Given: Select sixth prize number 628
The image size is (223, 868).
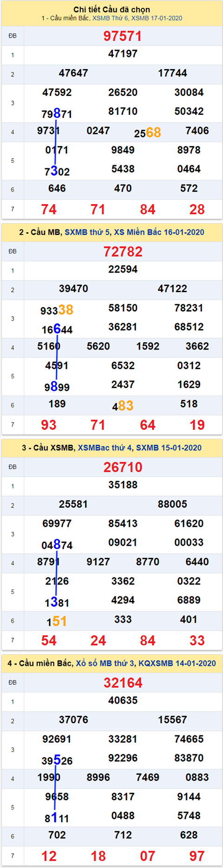Looking at the screenshot, I should click(189, 835).
